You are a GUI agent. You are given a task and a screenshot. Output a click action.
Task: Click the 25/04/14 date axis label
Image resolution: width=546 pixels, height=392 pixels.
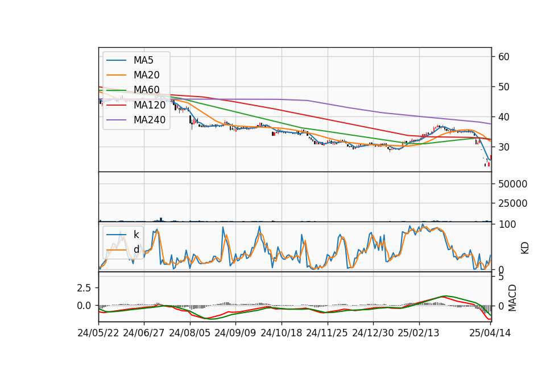tap(490, 333)
